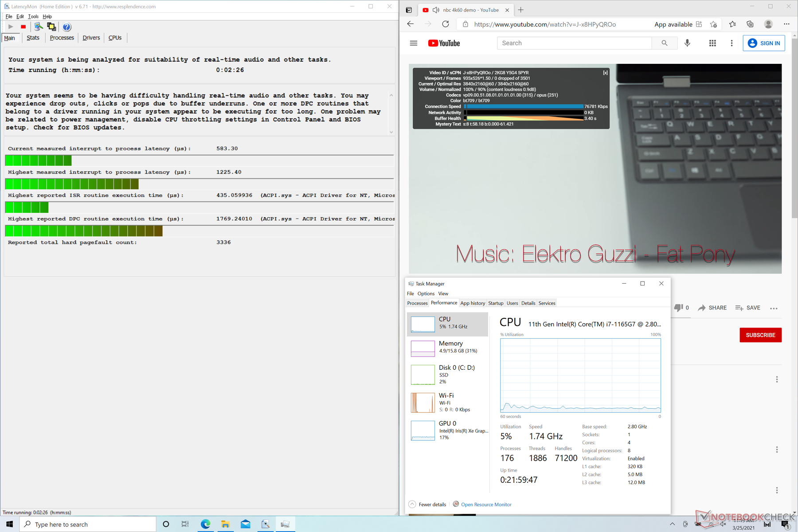Install the available YouTube app icon

[699, 24]
